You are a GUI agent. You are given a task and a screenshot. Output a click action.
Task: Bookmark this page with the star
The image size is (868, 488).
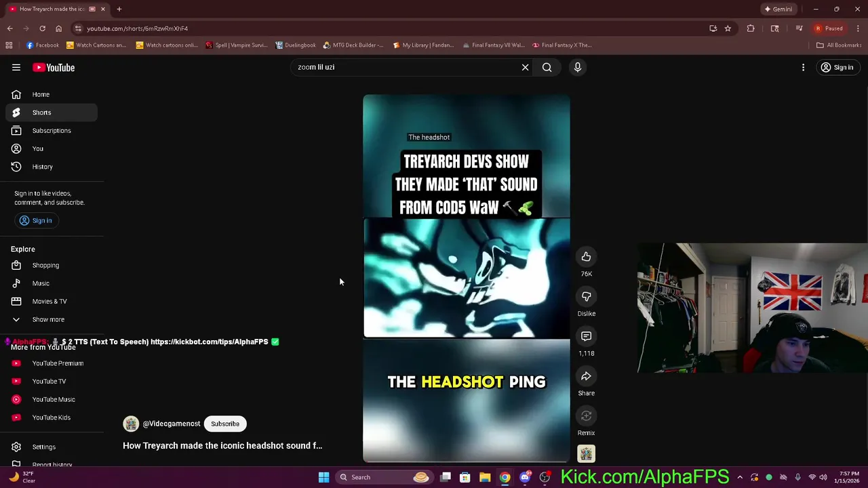pyautogui.click(x=728, y=28)
